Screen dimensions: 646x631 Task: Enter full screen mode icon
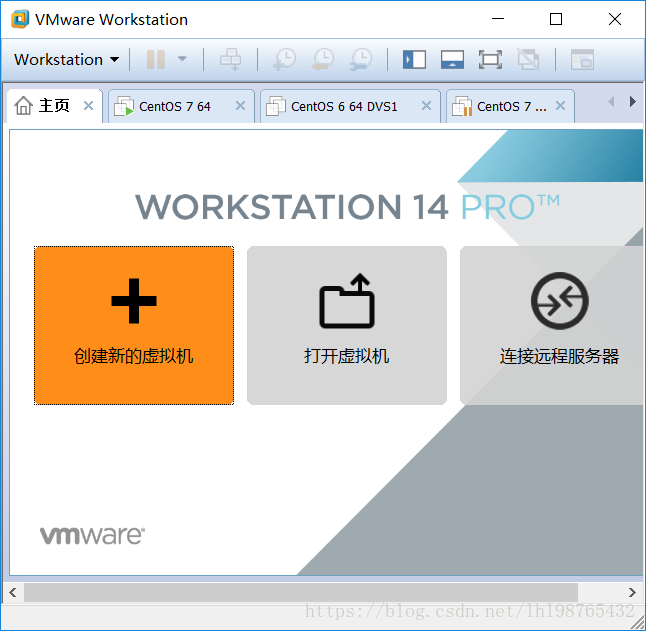[x=490, y=60]
